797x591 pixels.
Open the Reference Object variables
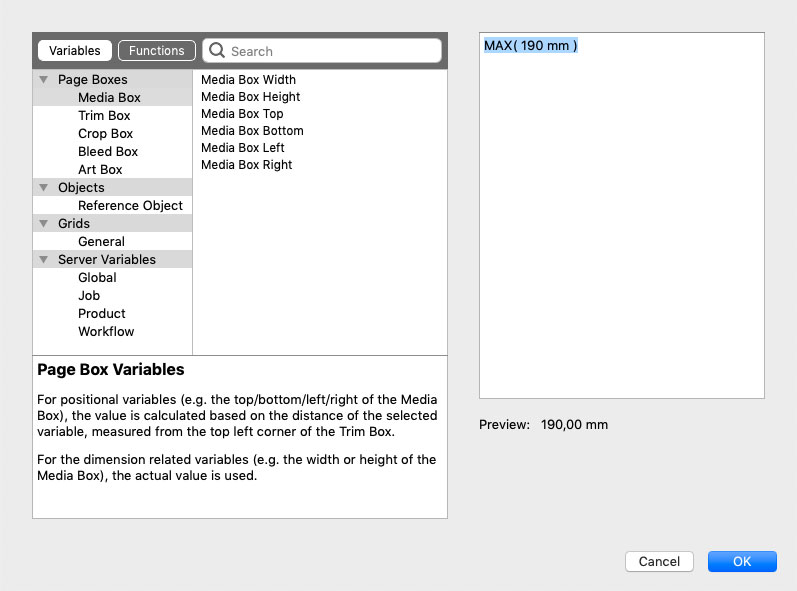pyautogui.click(x=130, y=206)
